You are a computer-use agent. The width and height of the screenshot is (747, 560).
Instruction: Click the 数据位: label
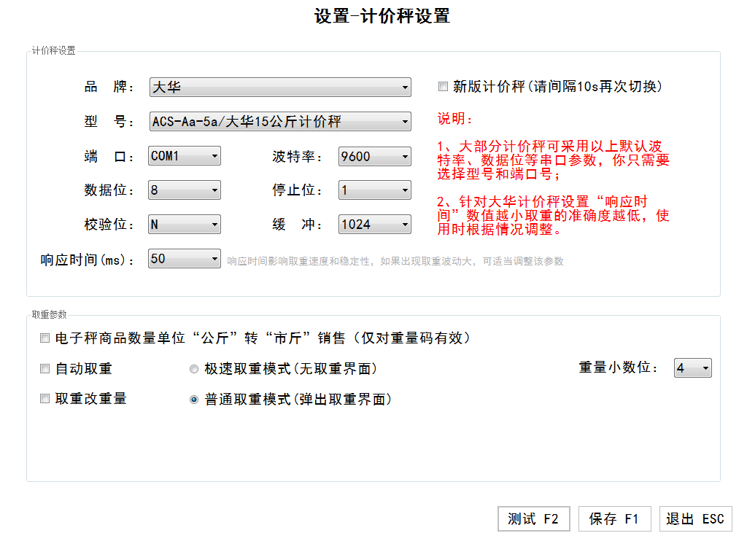109,190
